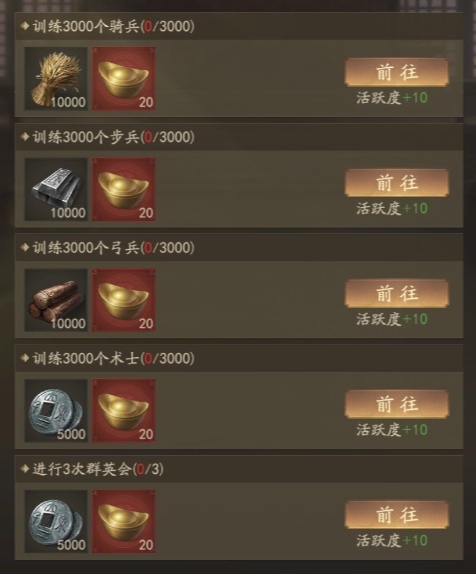The width and height of the screenshot is (476, 574).
Task: Click silver coin reward in 群英会 task
Action: pyautogui.click(x=56, y=522)
